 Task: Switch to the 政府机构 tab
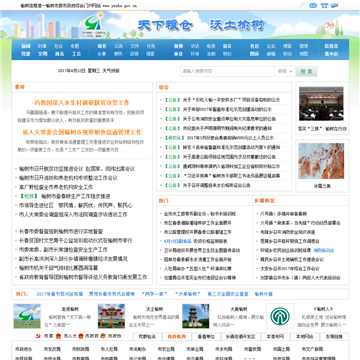(x=177, y=337)
